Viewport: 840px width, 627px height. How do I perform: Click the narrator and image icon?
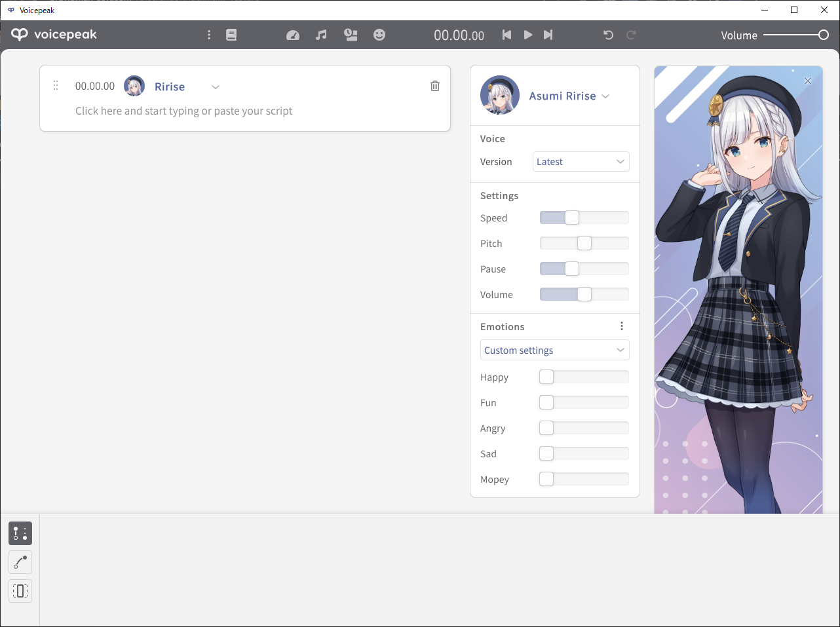(351, 35)
